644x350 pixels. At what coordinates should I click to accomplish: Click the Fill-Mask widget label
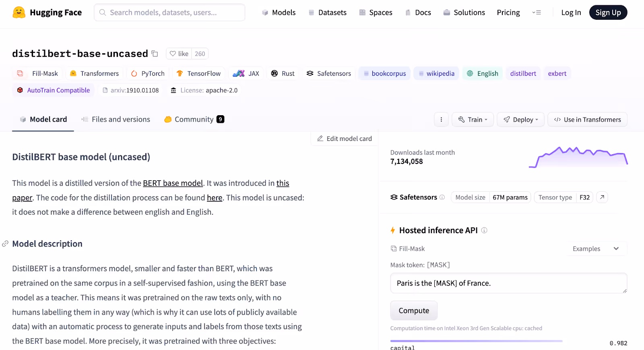click(x=408, y=249)
